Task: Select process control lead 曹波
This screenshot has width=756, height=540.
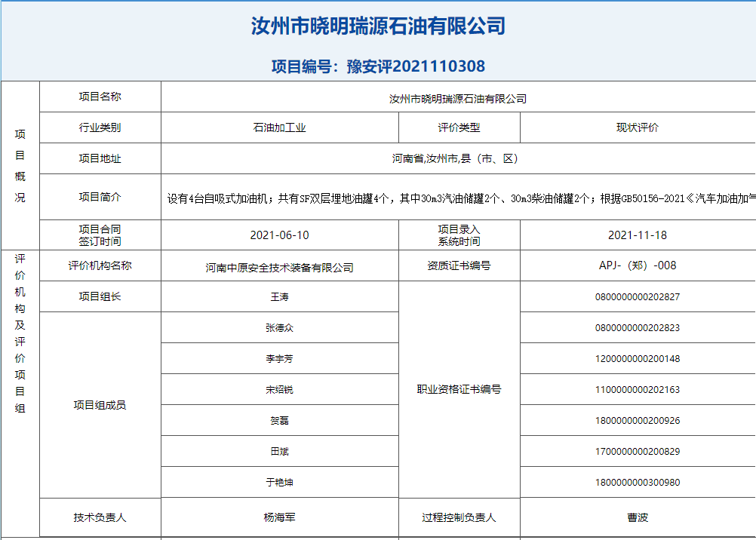Action: (638, 517)
